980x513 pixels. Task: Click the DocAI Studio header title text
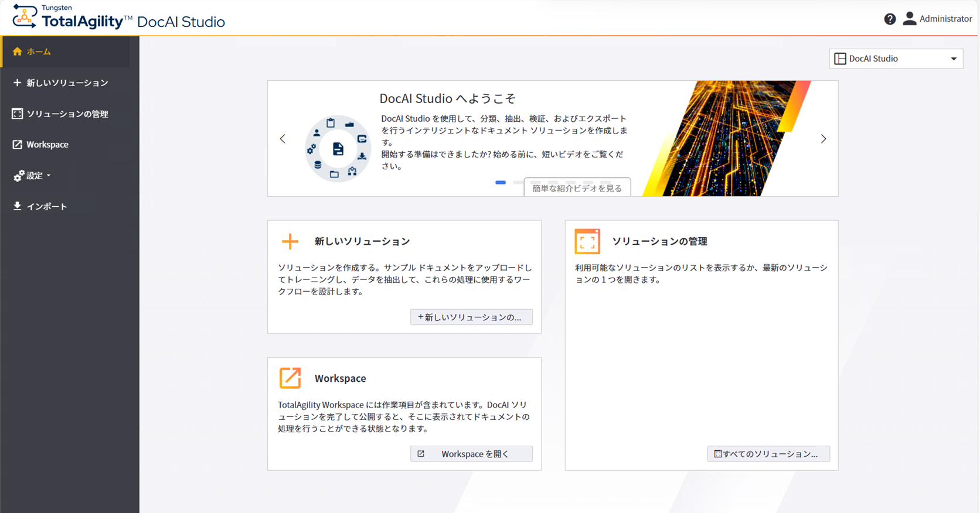pyautogui.click(x=181, y=22)
